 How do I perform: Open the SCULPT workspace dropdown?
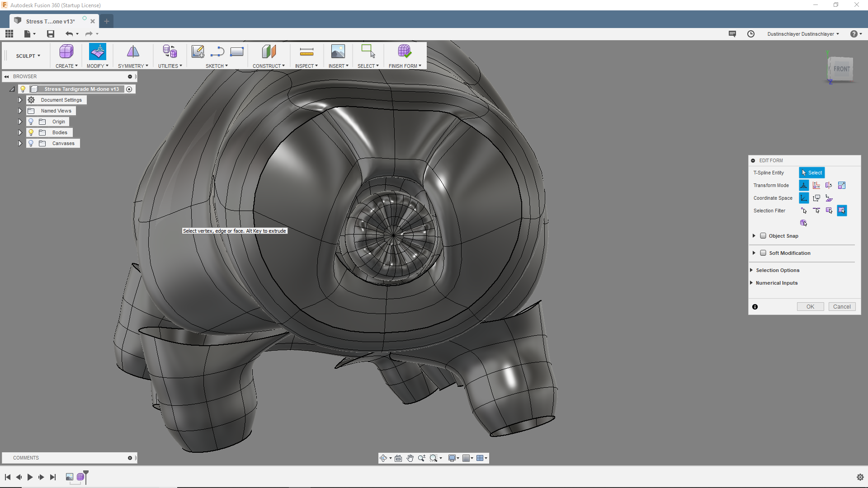28,56
